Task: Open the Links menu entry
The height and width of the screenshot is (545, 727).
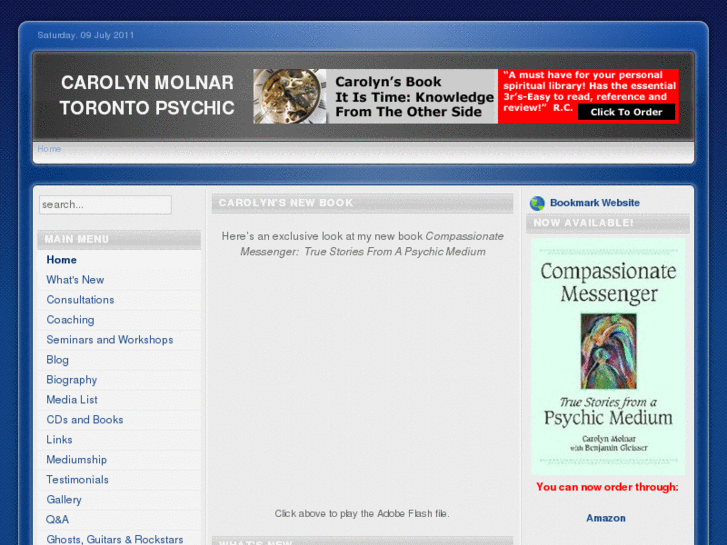Action: 59,439
